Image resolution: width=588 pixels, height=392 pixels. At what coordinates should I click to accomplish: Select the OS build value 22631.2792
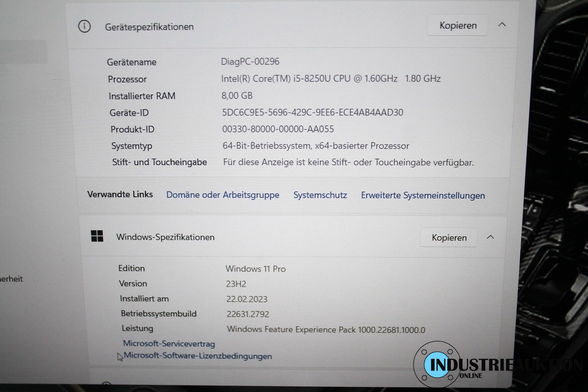click(248, 314)
